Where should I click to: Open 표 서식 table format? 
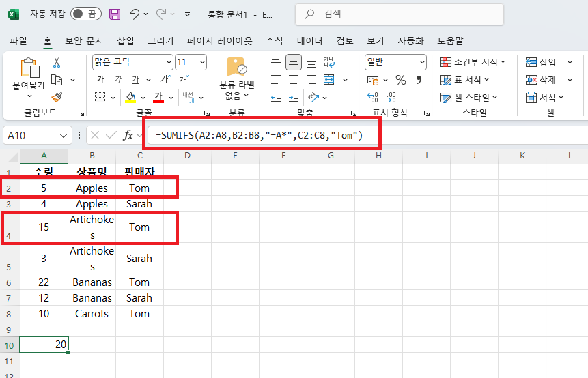pyautogui.click(x=464, y=79)
